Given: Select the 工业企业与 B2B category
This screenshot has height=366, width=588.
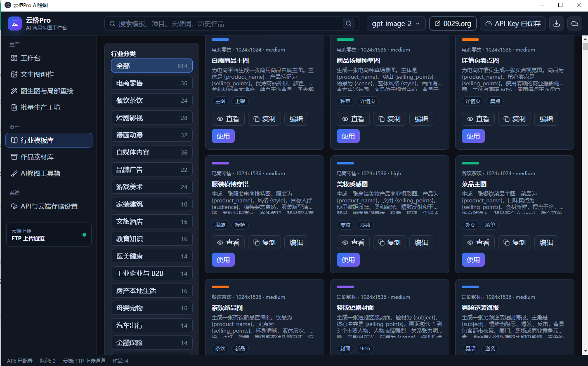Looking at the screenshot, I should click(x=152, y=273).
